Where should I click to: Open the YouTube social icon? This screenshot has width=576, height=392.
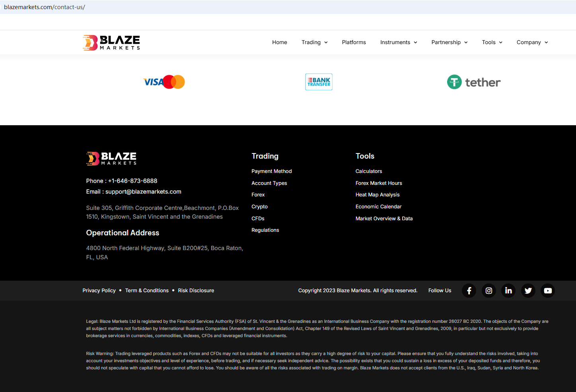[548, 291]
